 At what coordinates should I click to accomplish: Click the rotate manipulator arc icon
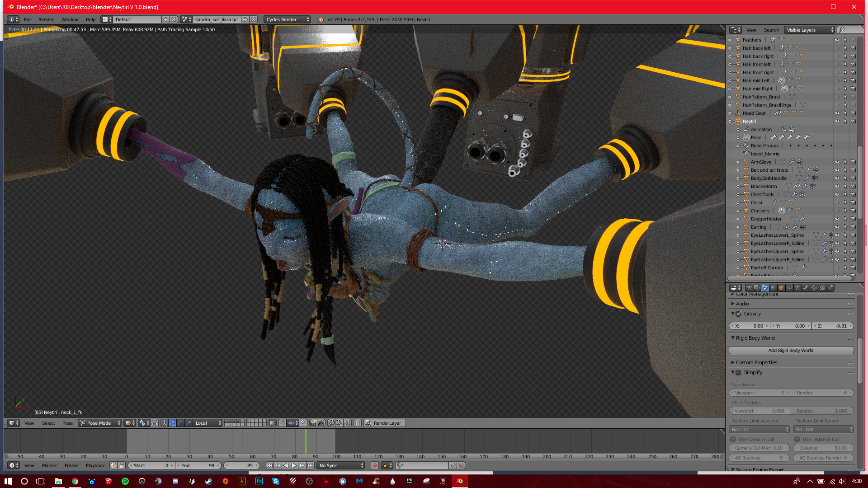[x=181, y=423]
